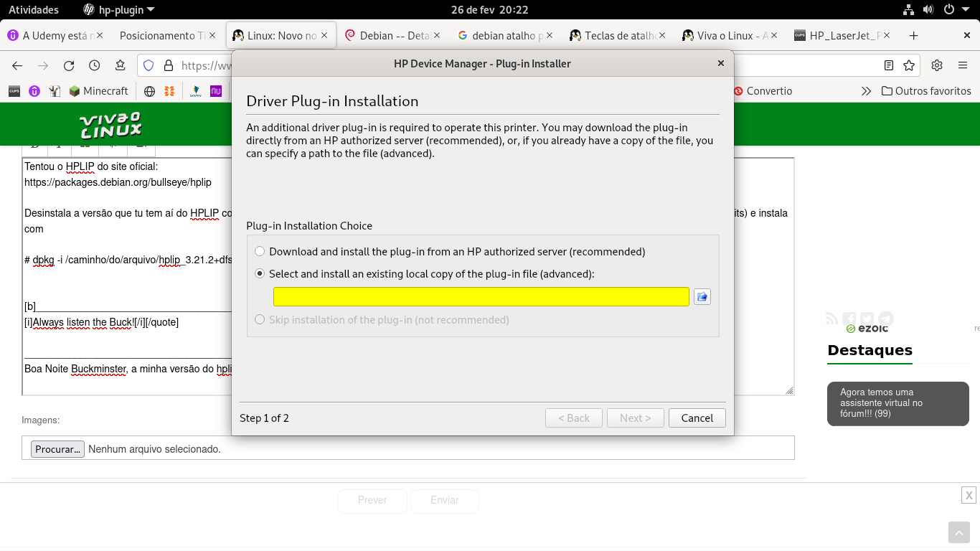980x551 pixels.
Task: Click the Destaques heading
Action: click(870, 350)
